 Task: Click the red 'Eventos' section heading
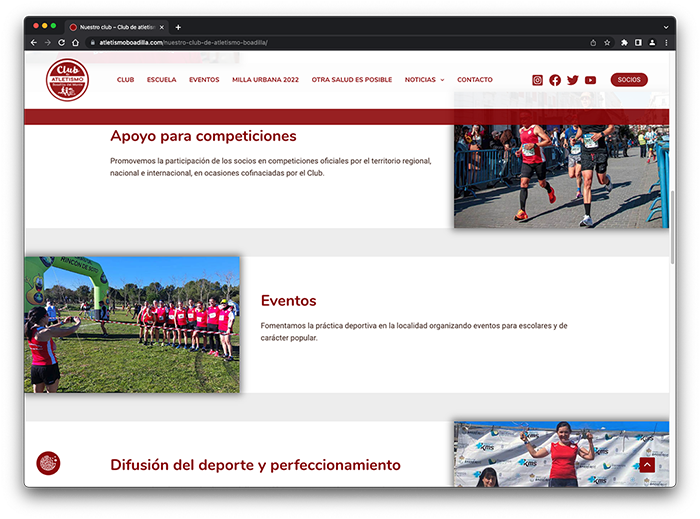coord(288,301)
